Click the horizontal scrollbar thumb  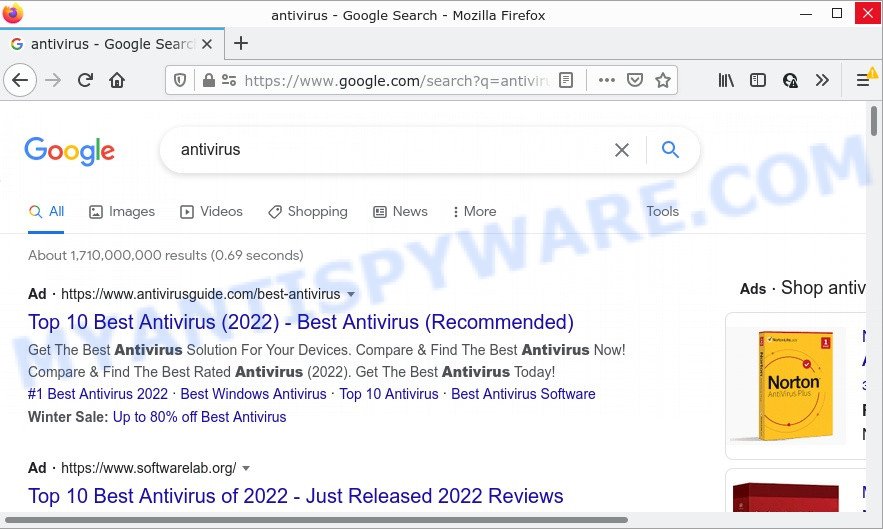(316, 520)
